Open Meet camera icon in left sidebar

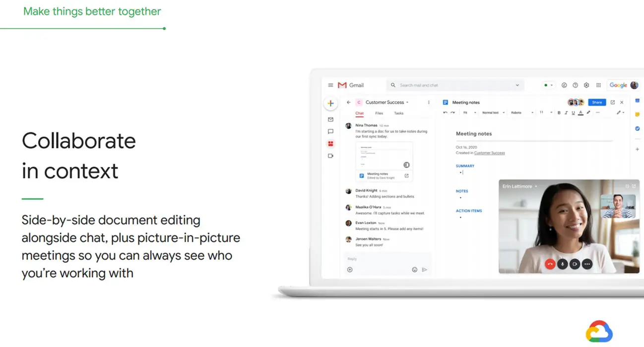(330, 156)
